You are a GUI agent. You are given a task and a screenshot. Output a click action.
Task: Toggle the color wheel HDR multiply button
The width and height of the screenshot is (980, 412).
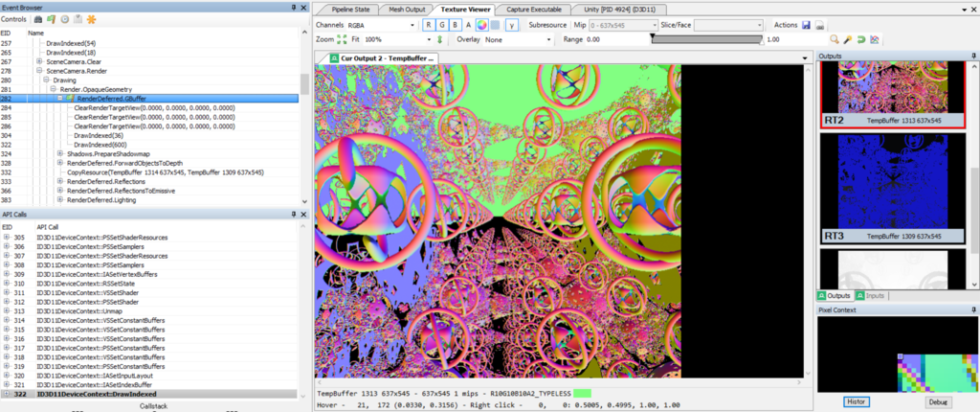click(x=481, y=25)
